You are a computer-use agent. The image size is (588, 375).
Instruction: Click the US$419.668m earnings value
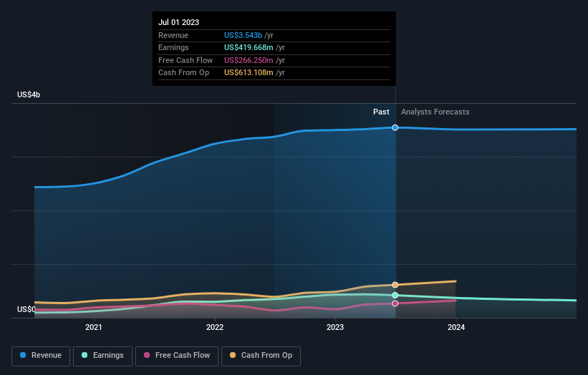coord(249,47)
